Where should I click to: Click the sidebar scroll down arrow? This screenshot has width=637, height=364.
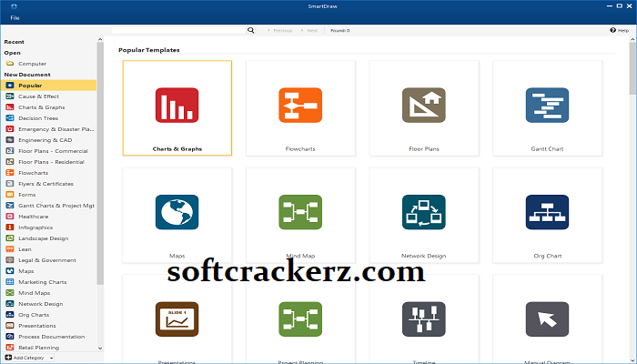(x=100, y=349)
